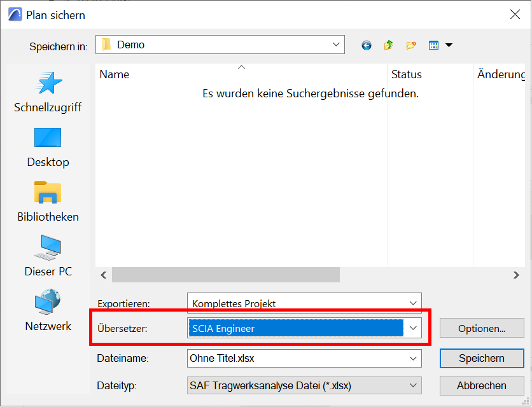
Task: Click the horizontal scrollbar thumb
Action: tap(226, 275)
